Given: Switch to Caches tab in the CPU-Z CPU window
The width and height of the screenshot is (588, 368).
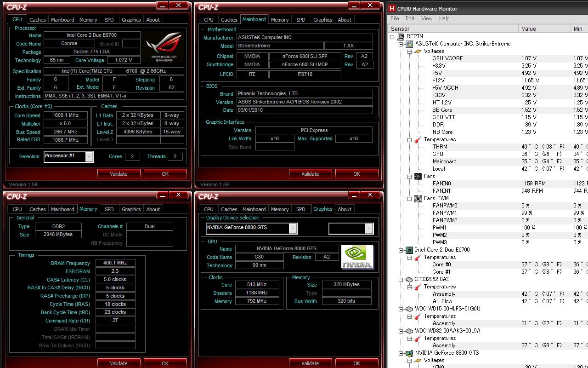Looking at the screenshot, I should click(38, 20).
